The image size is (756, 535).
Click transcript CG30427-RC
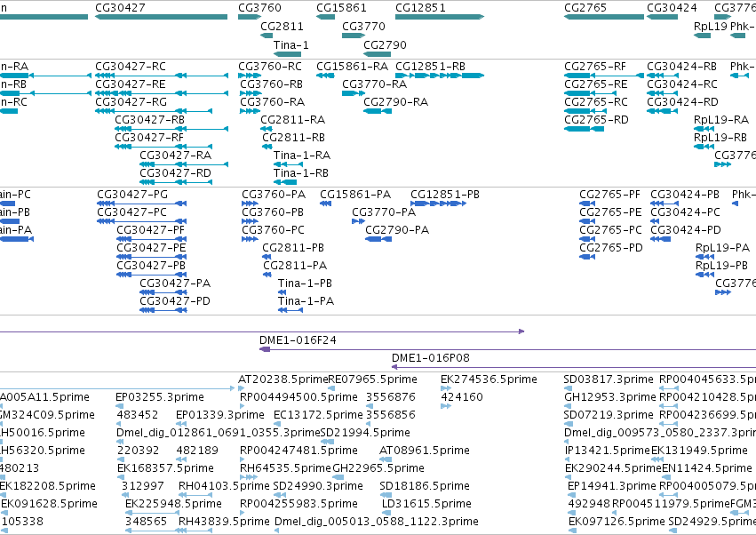(x=162, y=76)
